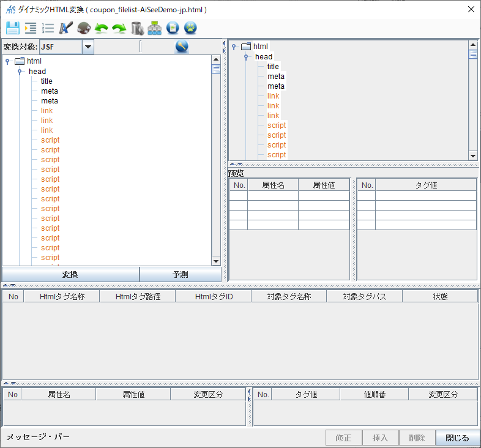Click the folder icon of html in gray tree
The image size is (481, 448).
246,47
